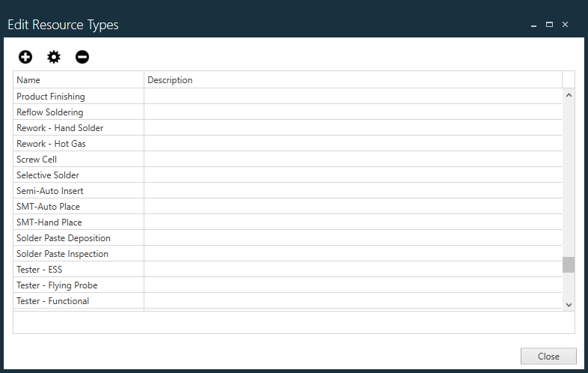Minimize the Edit Resource Types window
Screen dimensions: 588x373
[533, 25]
